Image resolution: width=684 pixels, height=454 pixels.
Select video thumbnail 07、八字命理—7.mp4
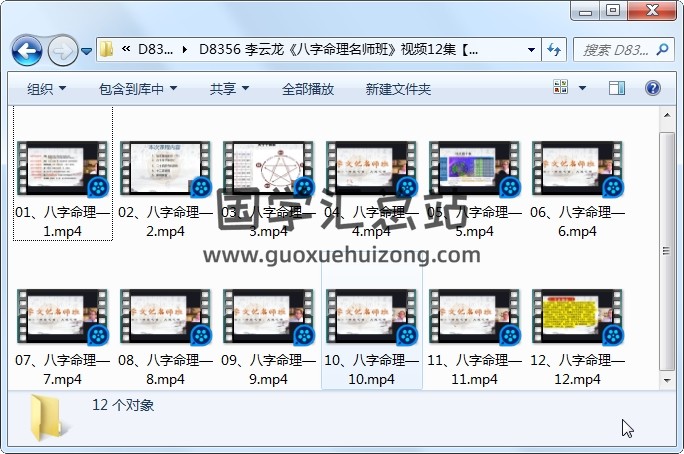point(62,317)
